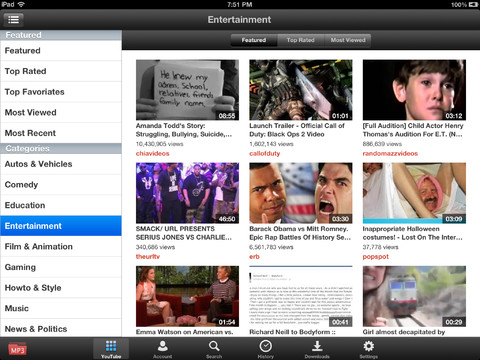Play the train video thumbnail with 00:29
Screen dimensions: 480x360
[x=414, y=296]
